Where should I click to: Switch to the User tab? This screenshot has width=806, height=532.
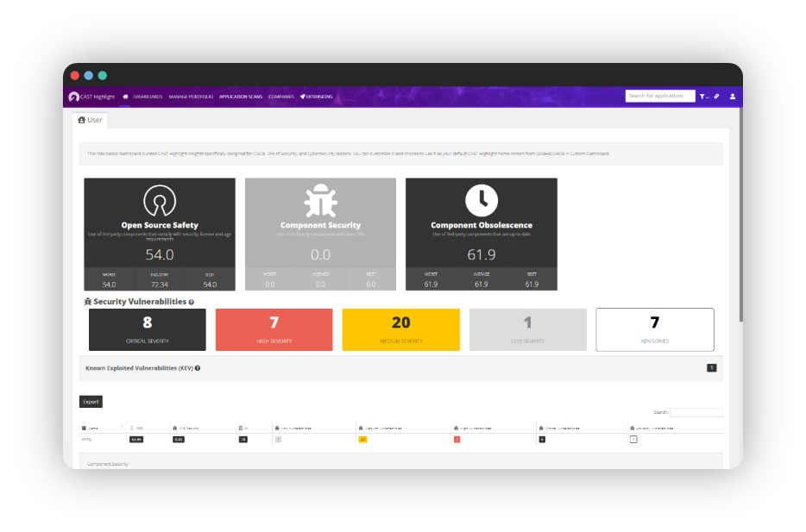tap(90, 120)
